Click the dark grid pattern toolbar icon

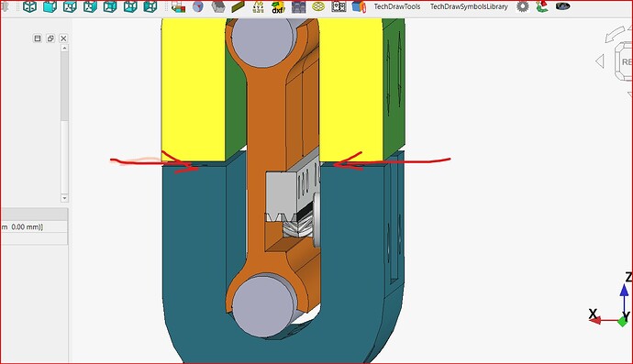(299, 6)
